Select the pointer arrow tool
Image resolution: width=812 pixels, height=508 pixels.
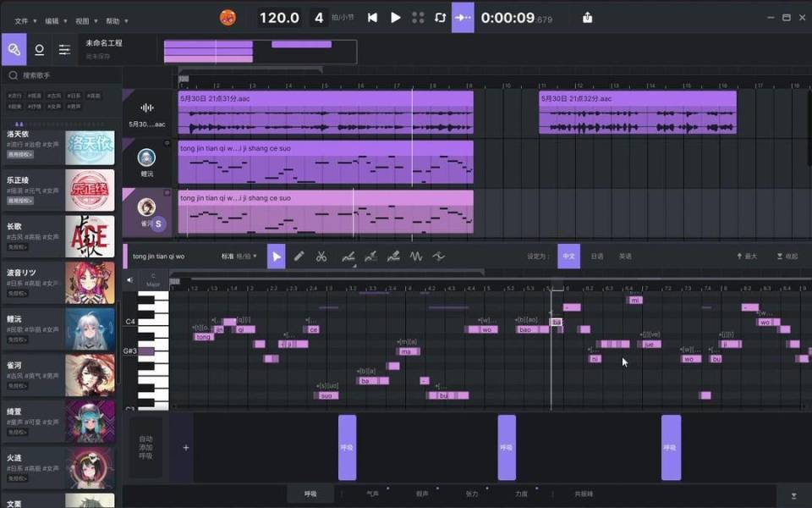pyautogui.click(x=277, y=256)
